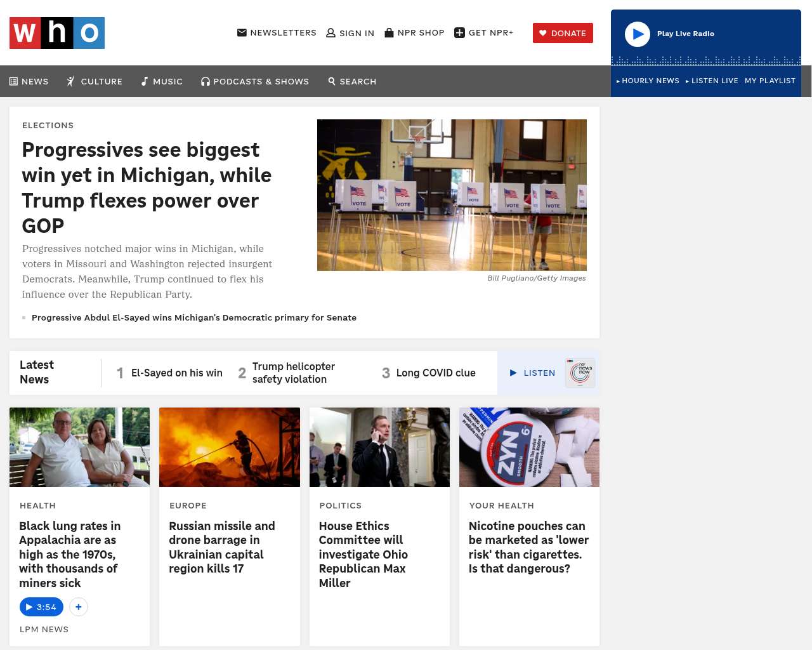The image size is (812, 650).
Task: Open Trump helicopter safety violation story
Action: coord(294,373)
